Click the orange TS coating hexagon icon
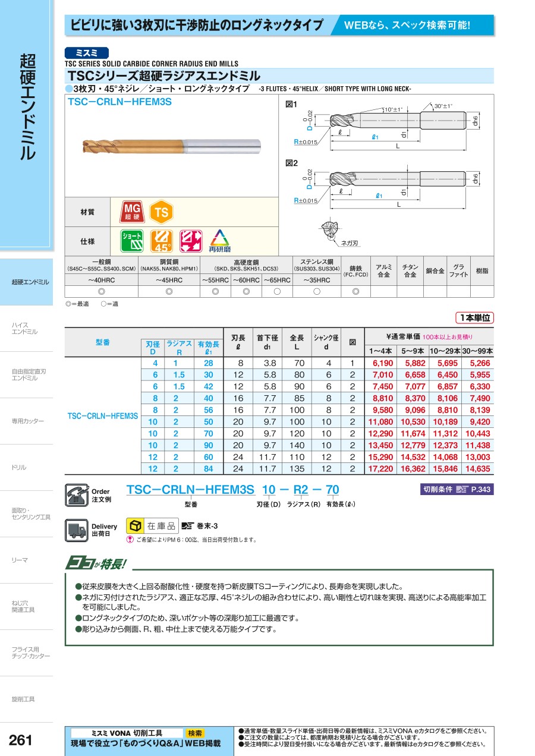The image size is (535, 756). 161,212
